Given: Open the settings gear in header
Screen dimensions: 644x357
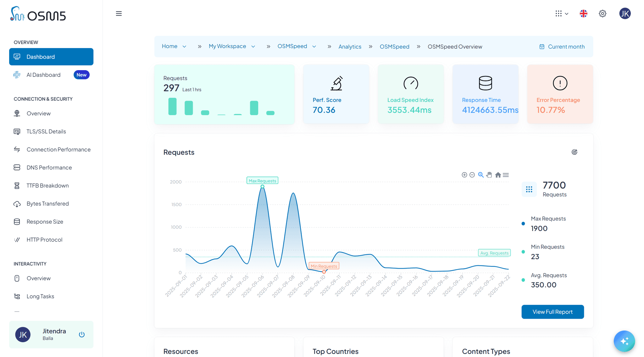Looking at the screenshot, I should [602, 14].
